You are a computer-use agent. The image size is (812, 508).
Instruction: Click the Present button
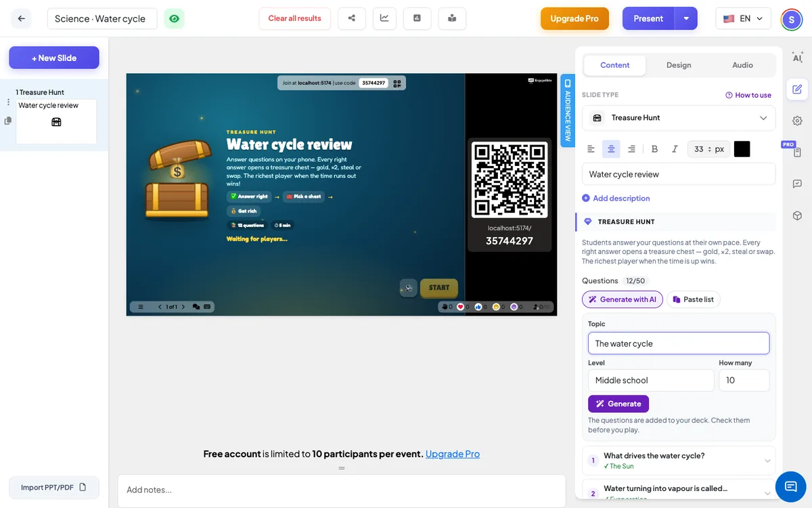click(648, 18)
